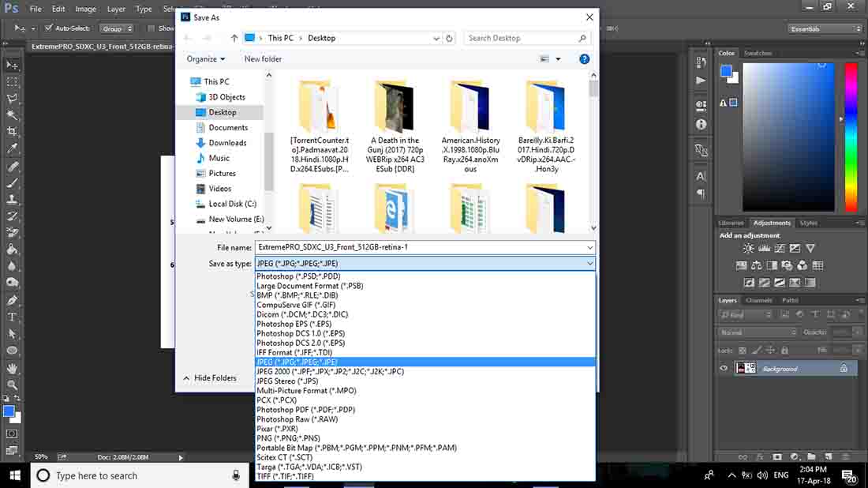
Task: Select the Rectangular Marquee tool
Action: pyautogui.click(x=12, y=82)
